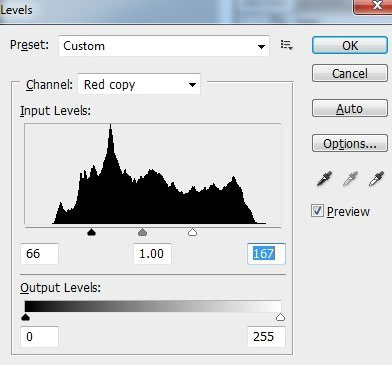The height and width of the screenshot is (365, 392).
Task: Open the Preset dropdown showing Custom
Action: click(x=164, y=46)
